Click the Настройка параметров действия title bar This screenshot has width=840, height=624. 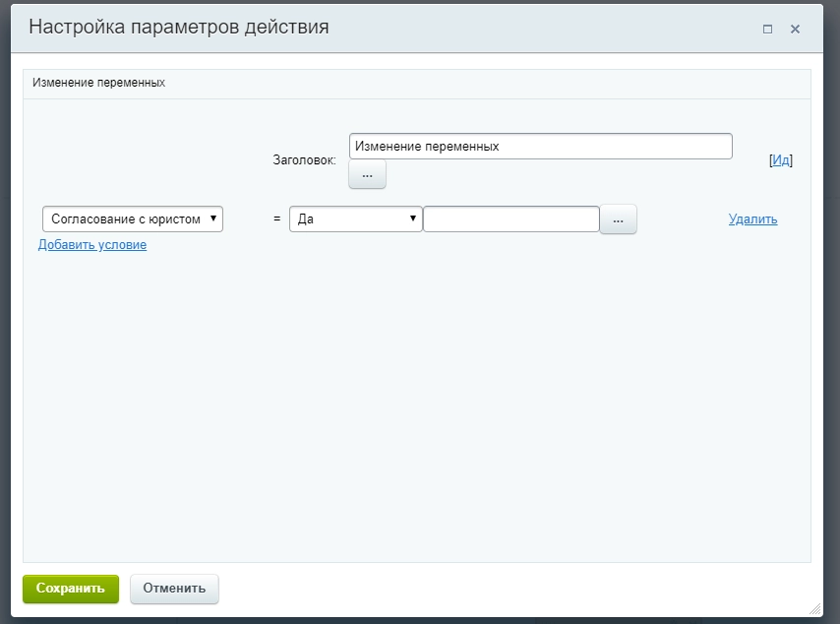tap(393, 29)
